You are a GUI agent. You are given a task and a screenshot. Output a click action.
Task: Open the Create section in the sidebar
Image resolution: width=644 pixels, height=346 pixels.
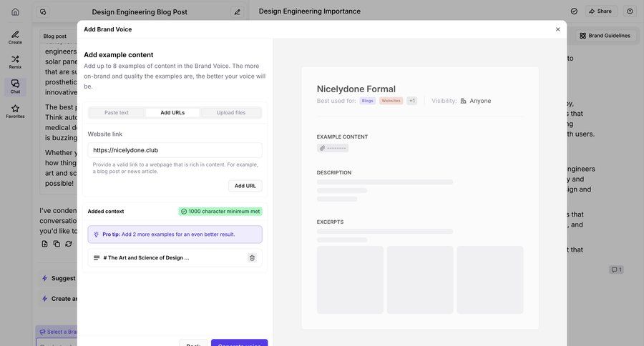click(x=15, y=37)
